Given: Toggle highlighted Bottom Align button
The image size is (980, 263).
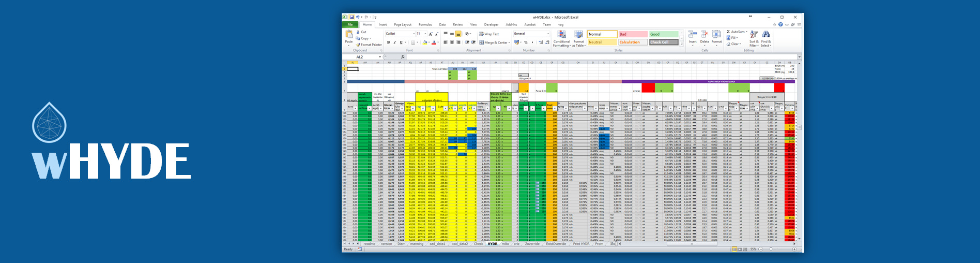Looking at the screenshot, I should pyautogui.click(x=458, y=34).
